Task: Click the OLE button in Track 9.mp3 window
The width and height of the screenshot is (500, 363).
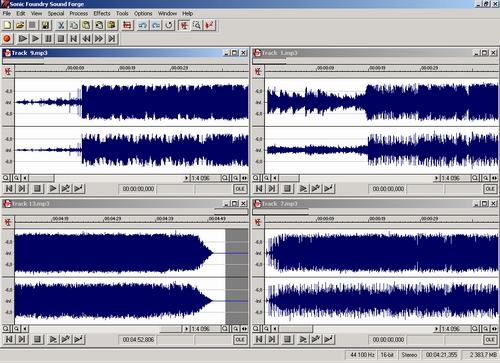Action: pos(240,189)
